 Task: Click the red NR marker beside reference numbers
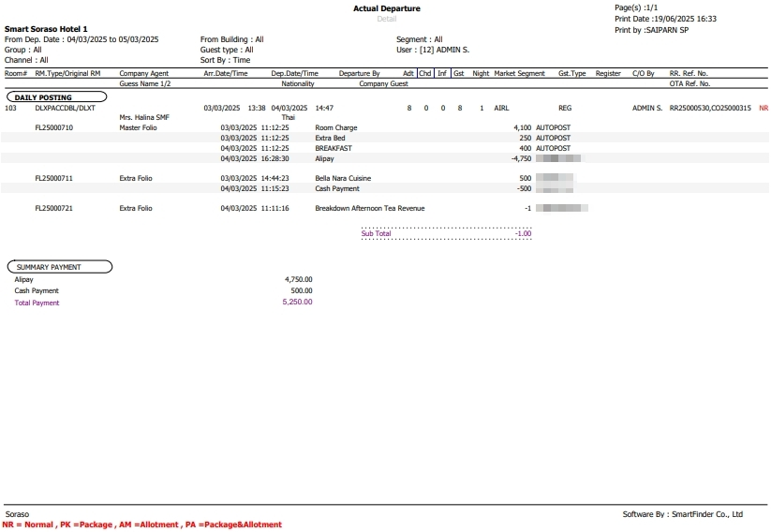pyautogui.click(x=764, y=109)
